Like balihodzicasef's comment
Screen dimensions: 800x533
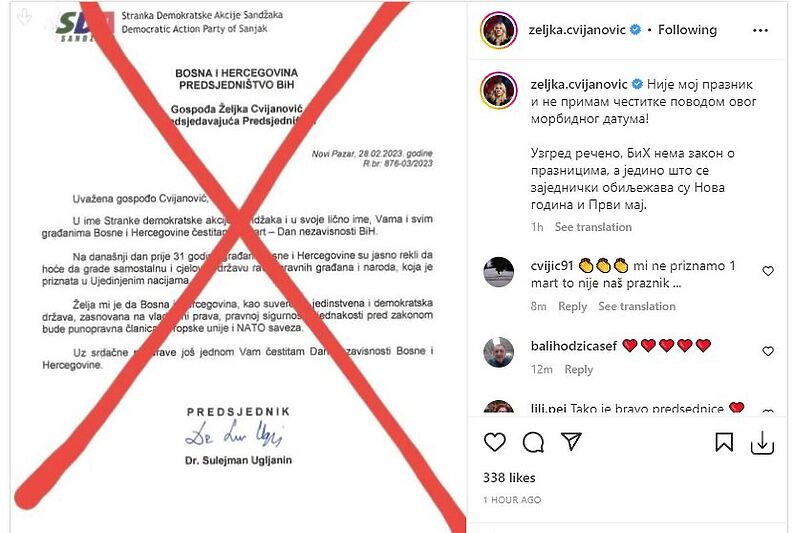click(x=768, y=351)
